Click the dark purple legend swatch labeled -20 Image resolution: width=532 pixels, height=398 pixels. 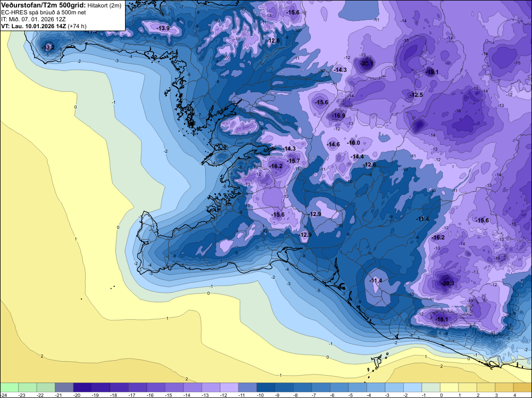pos(82,387)
